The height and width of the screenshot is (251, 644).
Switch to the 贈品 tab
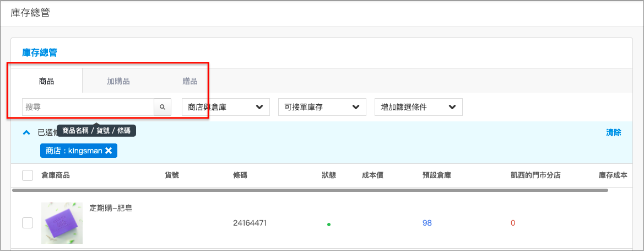[x=190, y=81]
